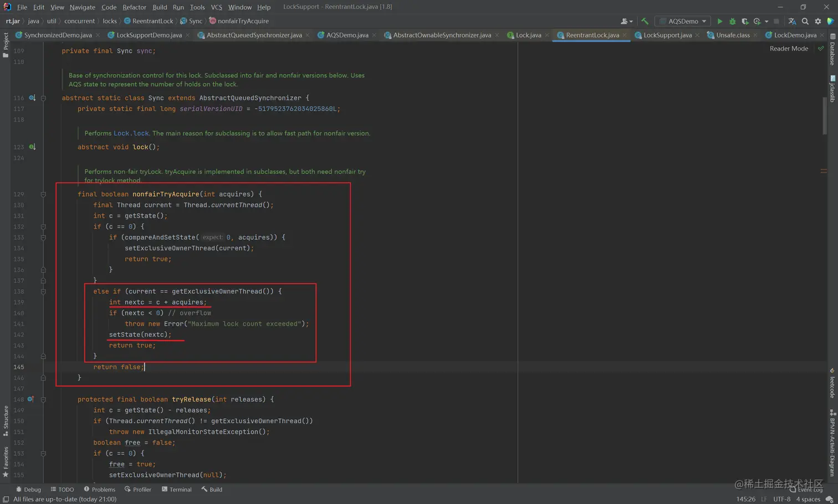Open the Structure tool window
Image resolution: width=838 pixels, height=504 pixels.
pos(6,421)
